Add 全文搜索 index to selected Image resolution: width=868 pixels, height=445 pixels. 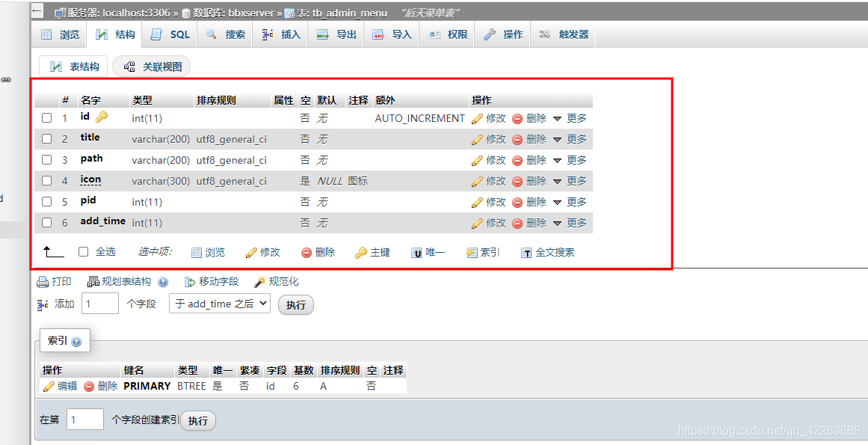click(x=548, y=252)
